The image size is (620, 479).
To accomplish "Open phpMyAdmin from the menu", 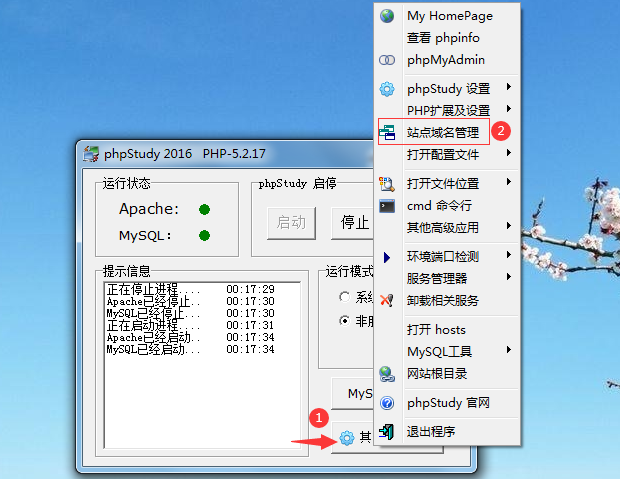I will (447, 60).
